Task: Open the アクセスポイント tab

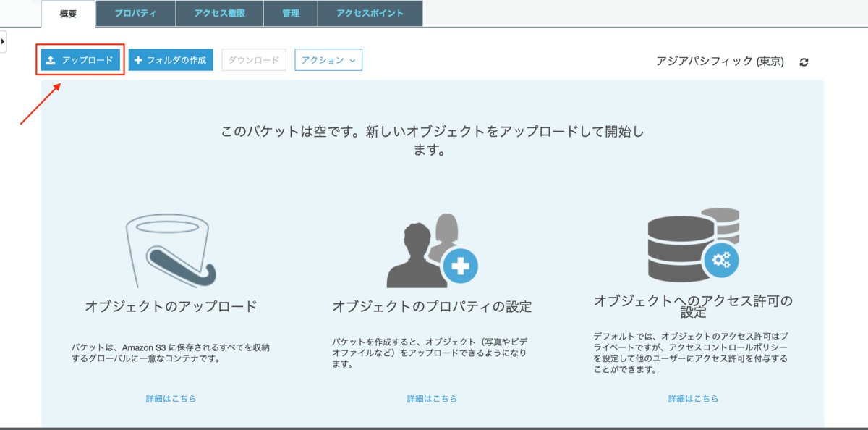Action: click(370, 13)
